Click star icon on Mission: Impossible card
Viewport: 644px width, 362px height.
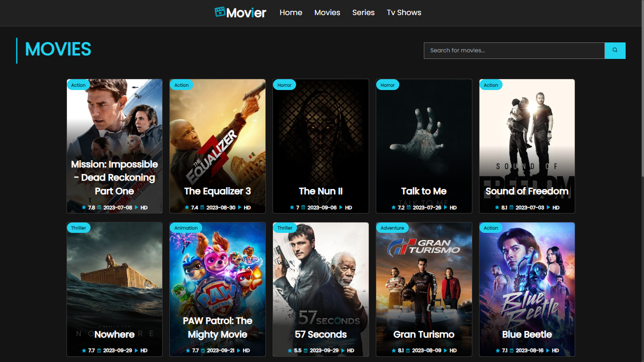click(x=84, y=207)
